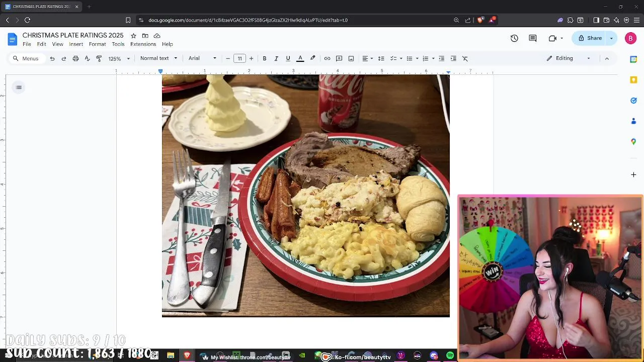This screenshot has width=644, height=362.
Task: Open the View menu
Action: (58, 44)
